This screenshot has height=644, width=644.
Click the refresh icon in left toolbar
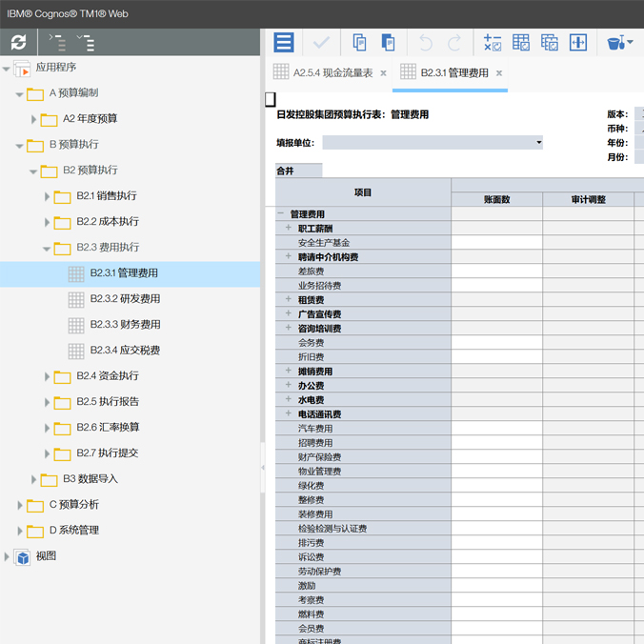click(x=18, y=42)
